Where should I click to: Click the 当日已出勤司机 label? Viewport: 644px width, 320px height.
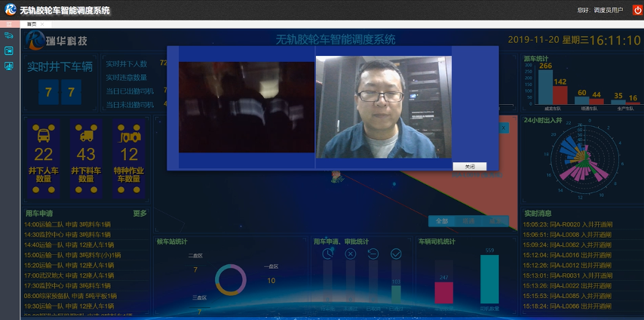130,91
